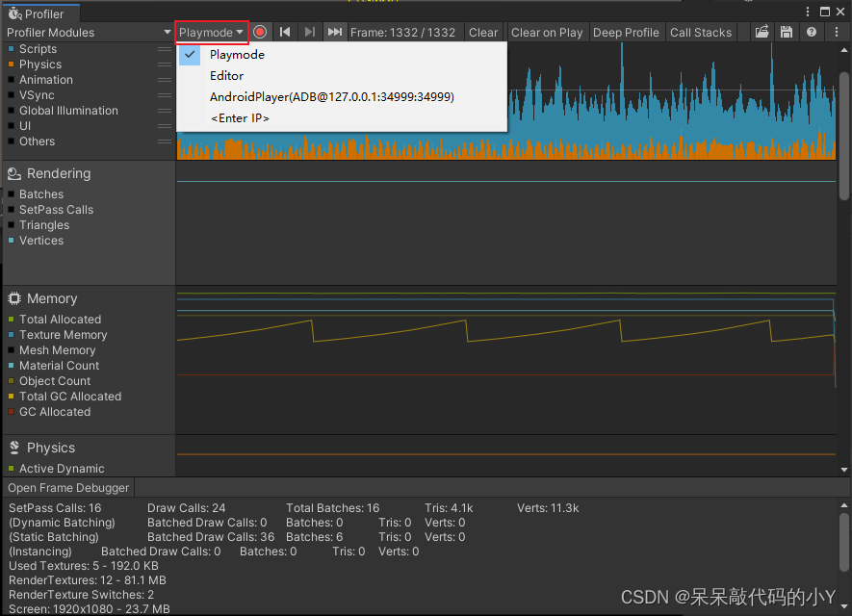
Task: Click the Active Dynamic legend label
Action: click(62, 468)
